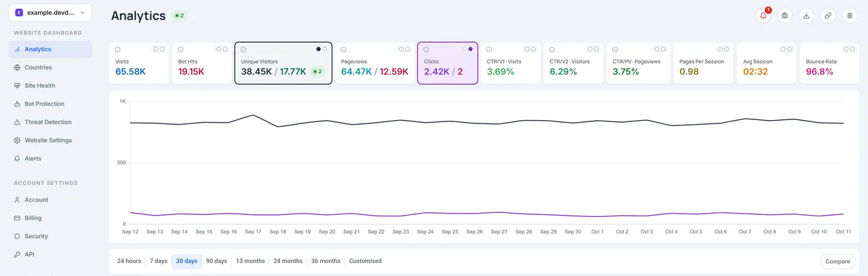
Task: Toggle chart series on Pageviews card
Action: click(404, 49)
